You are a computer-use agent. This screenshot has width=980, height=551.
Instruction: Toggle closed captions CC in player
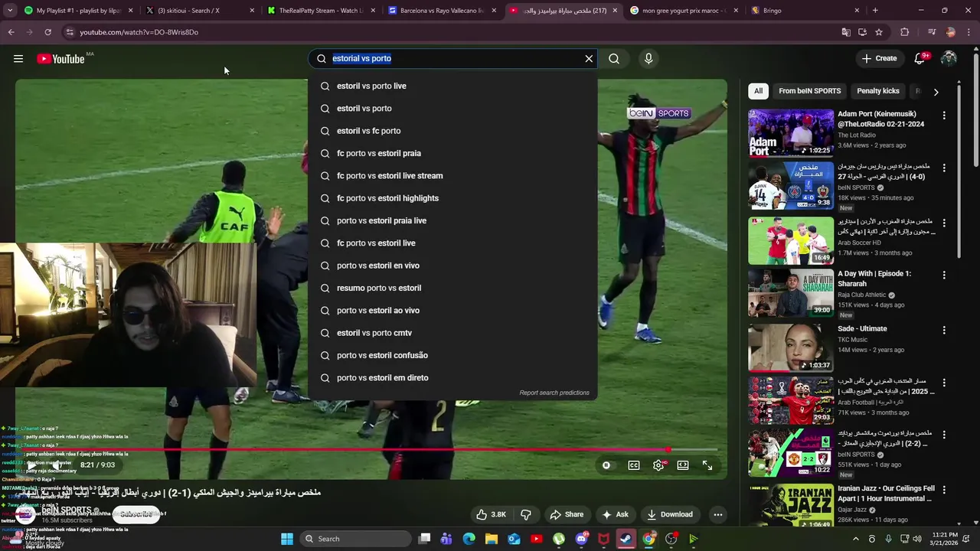tap(634, 465)
